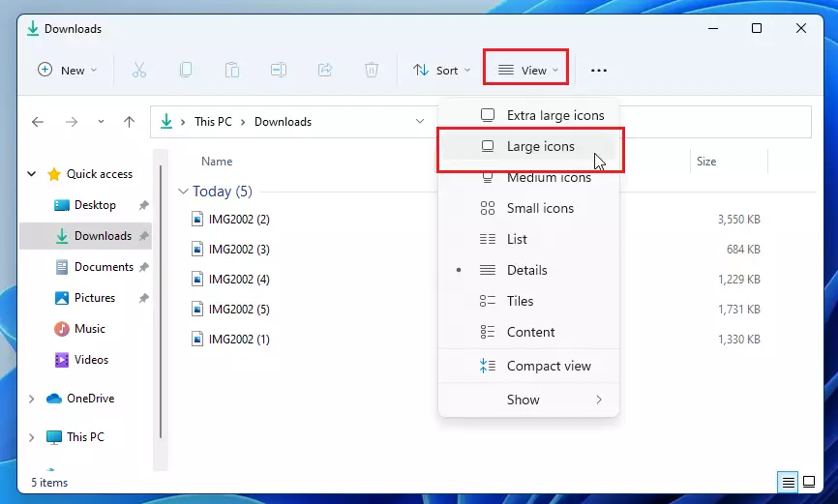Screen dimensions: 838x504
Task: Click the Delete trash can icon
Action: pyautogui.click(x=372, y=70)
